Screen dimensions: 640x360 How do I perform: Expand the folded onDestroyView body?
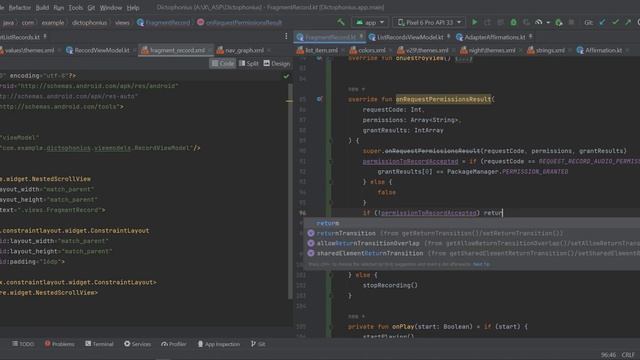[x=464, y=59]
